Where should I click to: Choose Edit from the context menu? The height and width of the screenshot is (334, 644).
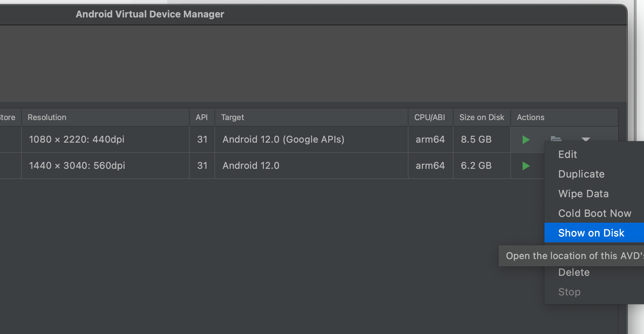pos(567,155)
